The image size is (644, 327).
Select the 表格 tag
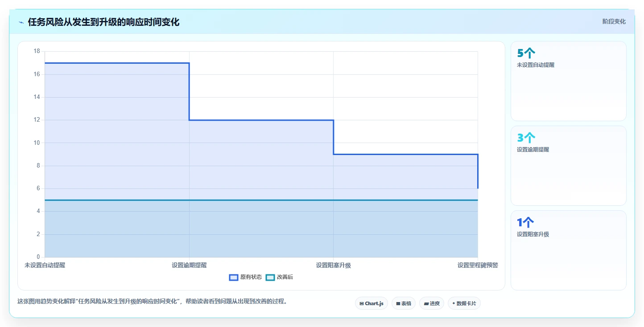tap(404, 303)
